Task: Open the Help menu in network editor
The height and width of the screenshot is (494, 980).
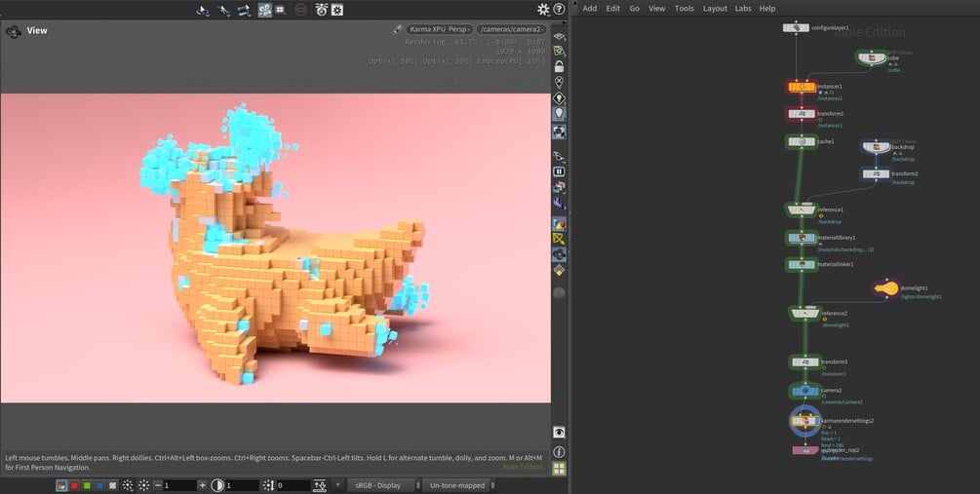Action: pos(767,9)
